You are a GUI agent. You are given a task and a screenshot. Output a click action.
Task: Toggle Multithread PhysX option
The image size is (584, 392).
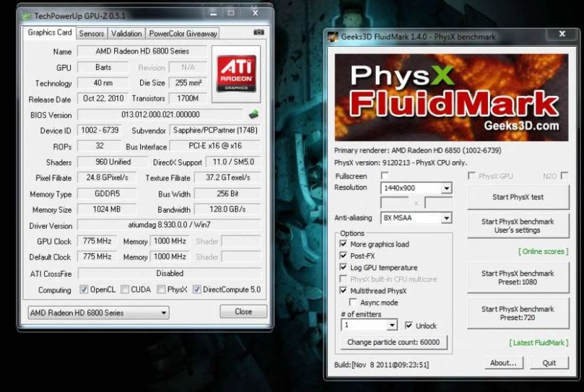pos(343,290)
